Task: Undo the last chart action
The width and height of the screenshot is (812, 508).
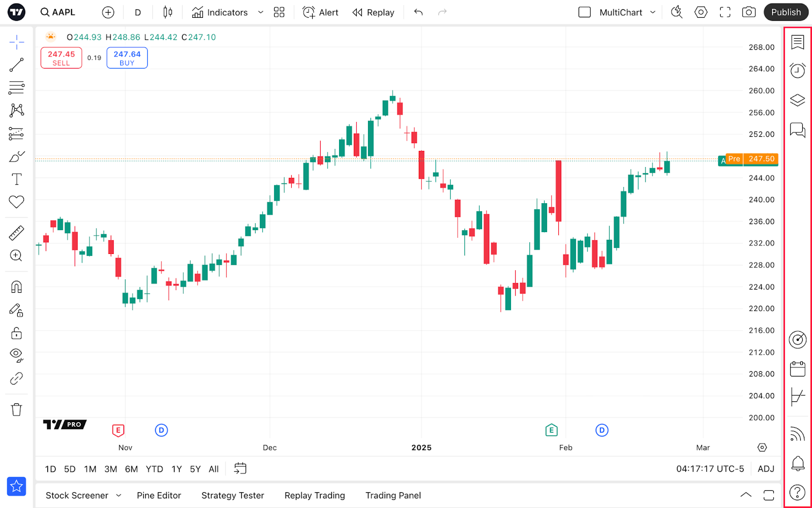Action: pyautogui.click(x=418, y=12)
